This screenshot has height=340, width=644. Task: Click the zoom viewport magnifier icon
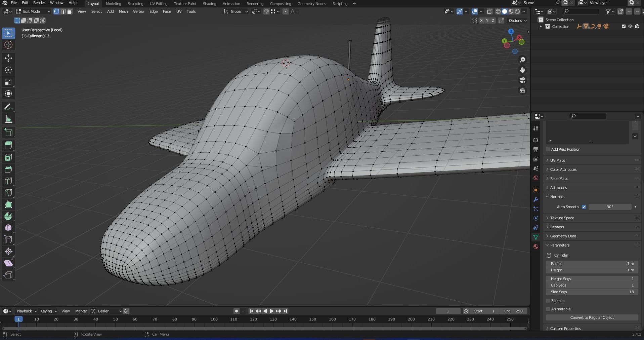pos(522,60)
